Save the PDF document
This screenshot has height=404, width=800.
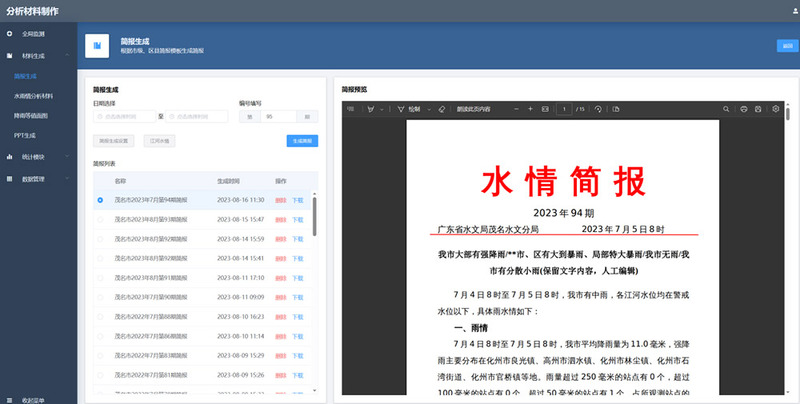click(758, 109)
